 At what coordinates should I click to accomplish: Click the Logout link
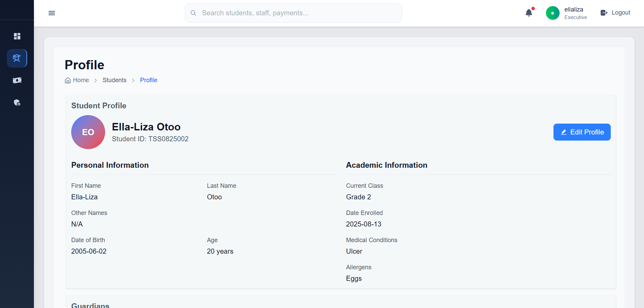pos(615,13)
